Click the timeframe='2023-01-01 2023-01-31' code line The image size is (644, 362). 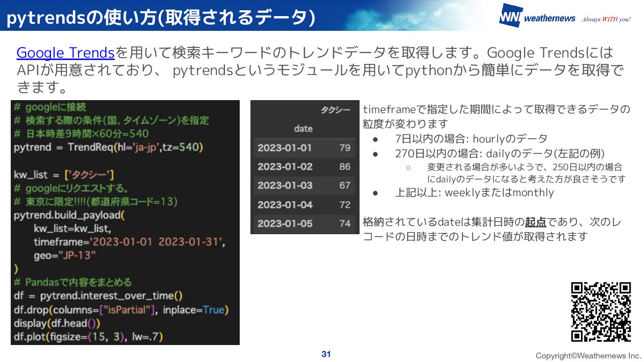coord(129,242)
